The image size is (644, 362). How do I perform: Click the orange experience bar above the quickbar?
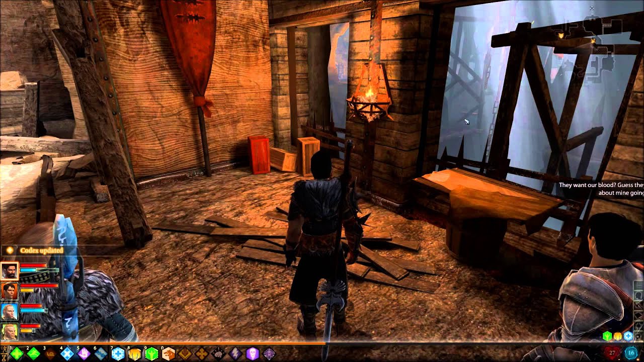pyautogui.click(x=163, y=343)
